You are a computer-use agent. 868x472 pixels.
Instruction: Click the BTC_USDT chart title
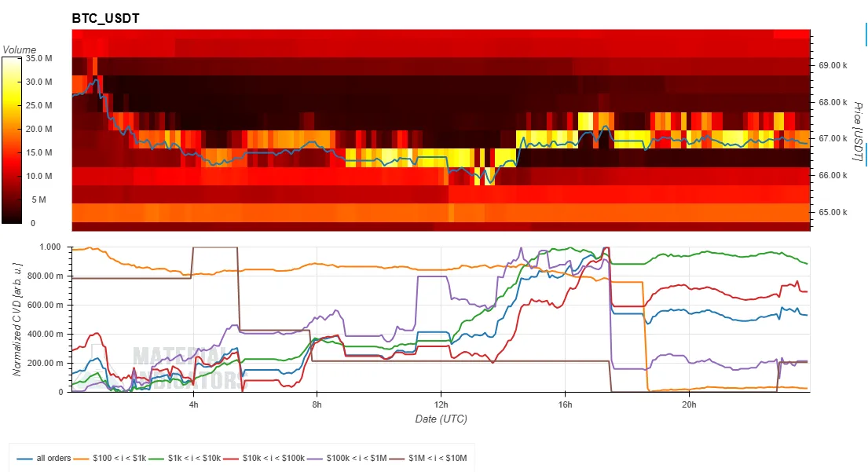(106, 18)
